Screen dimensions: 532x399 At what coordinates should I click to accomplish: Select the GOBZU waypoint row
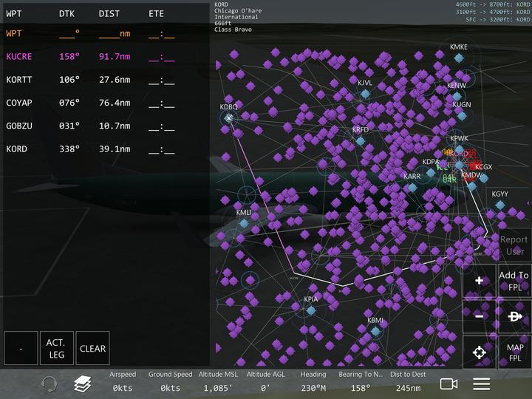coord(106,126)
